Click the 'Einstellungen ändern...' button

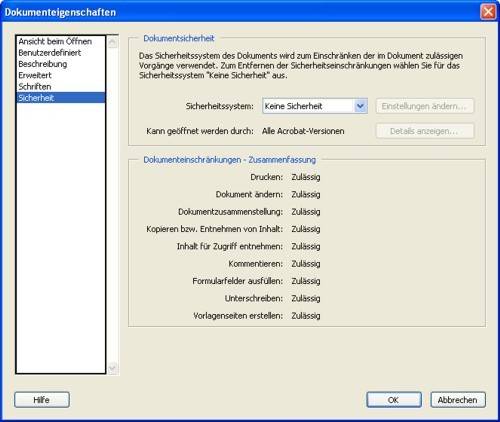point(425,106)
